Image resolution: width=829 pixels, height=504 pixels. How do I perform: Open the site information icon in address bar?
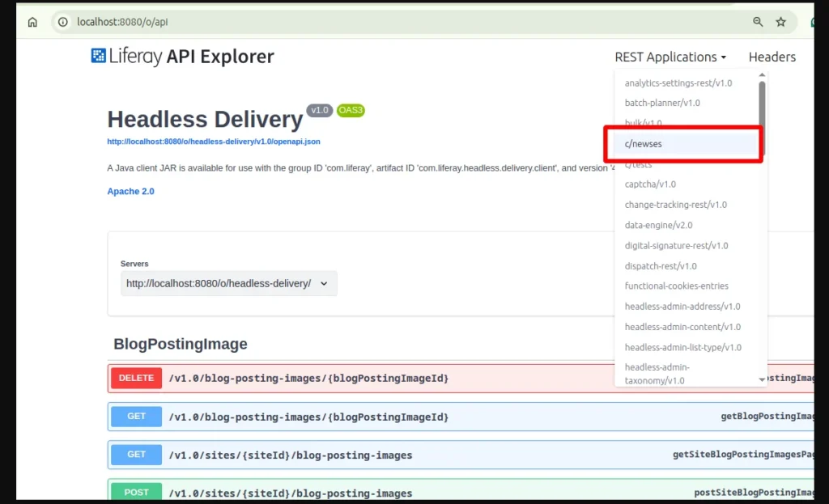click(x=62, y=22)
